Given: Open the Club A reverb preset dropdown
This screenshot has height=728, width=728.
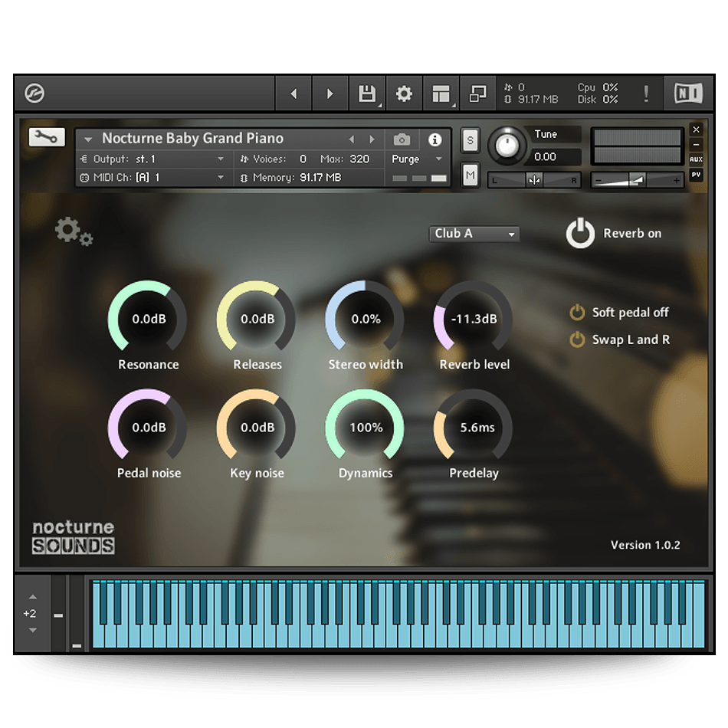Looking at the screenshot, I should [x=474, y=234].
